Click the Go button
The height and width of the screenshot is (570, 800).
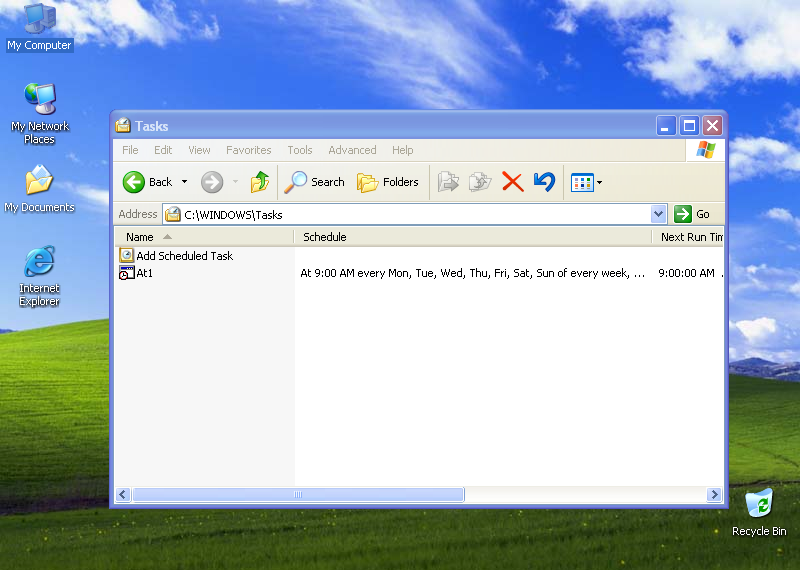pos(692,214)
